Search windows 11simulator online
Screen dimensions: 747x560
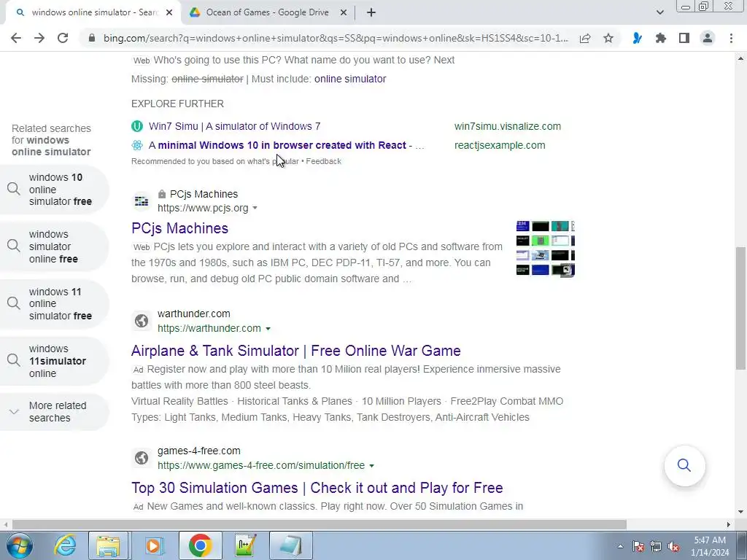(54, 361)
